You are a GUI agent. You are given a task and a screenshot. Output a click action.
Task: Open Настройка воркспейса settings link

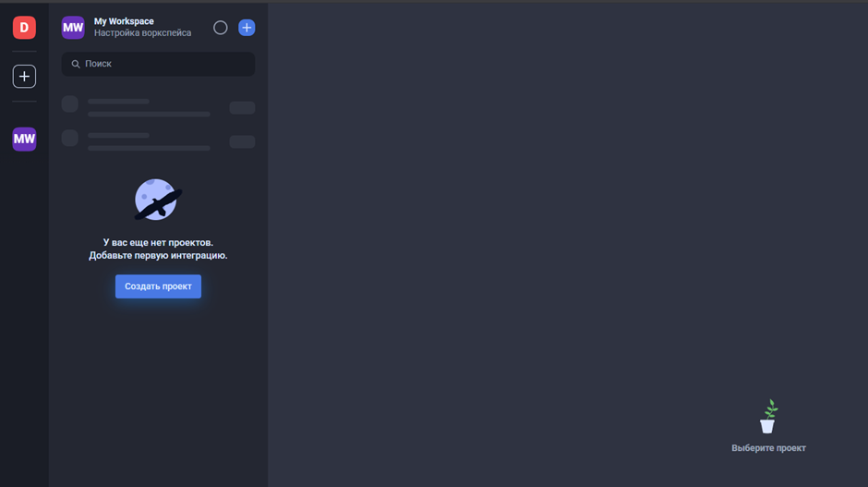(143, 33)
